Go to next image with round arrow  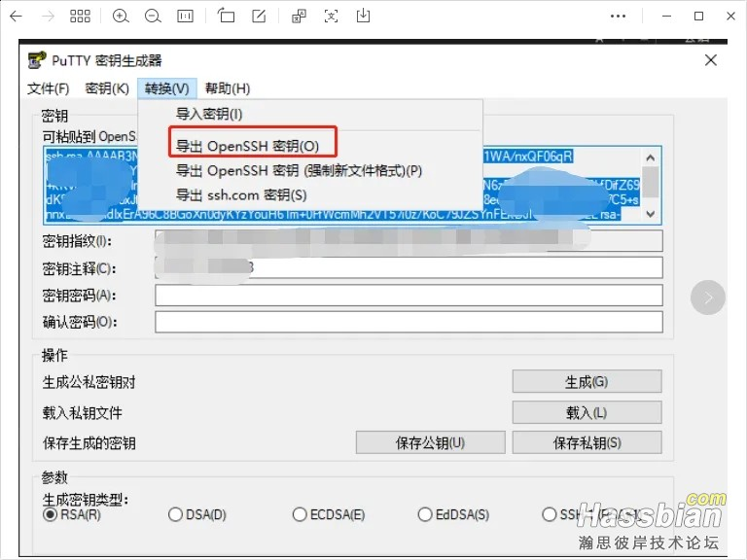click(x=708, y=297)
